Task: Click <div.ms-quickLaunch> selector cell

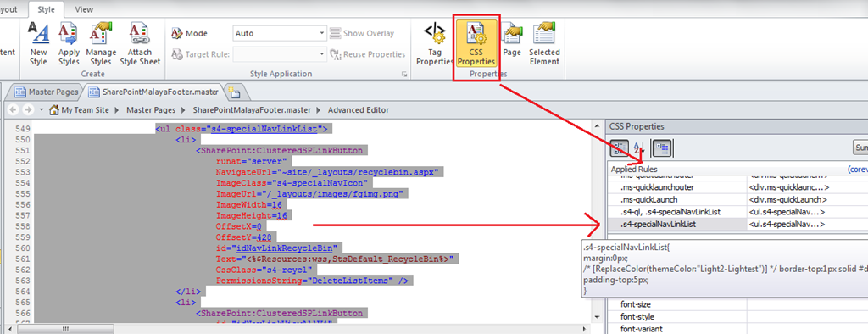Action: (787, 199)
